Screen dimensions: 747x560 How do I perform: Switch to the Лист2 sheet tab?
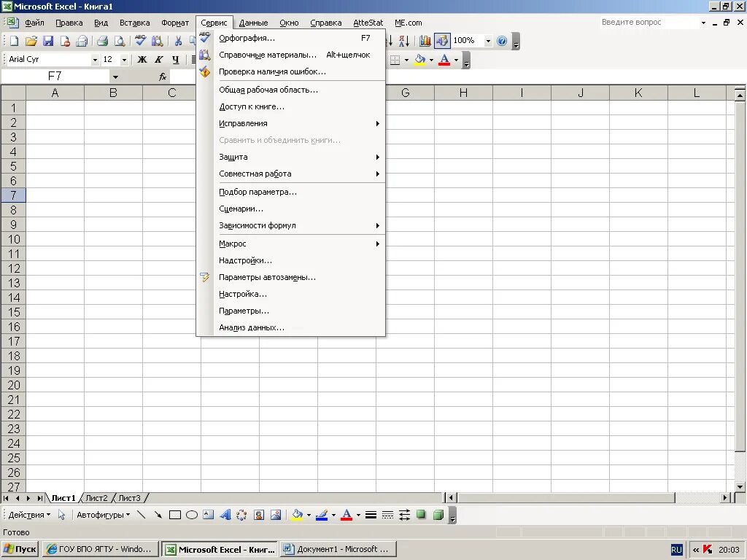pyautogui.click(x=97, y=498)
